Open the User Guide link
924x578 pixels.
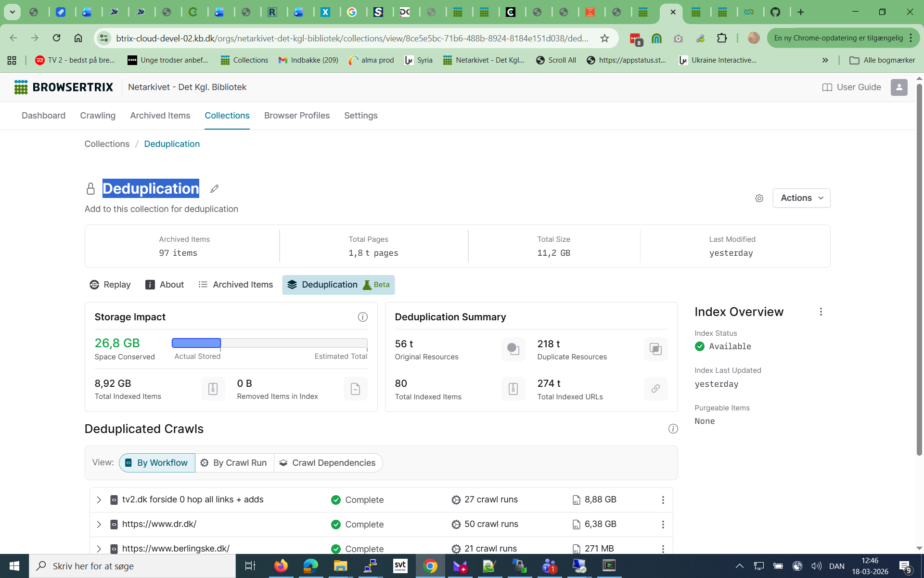(x=851, y=87)
